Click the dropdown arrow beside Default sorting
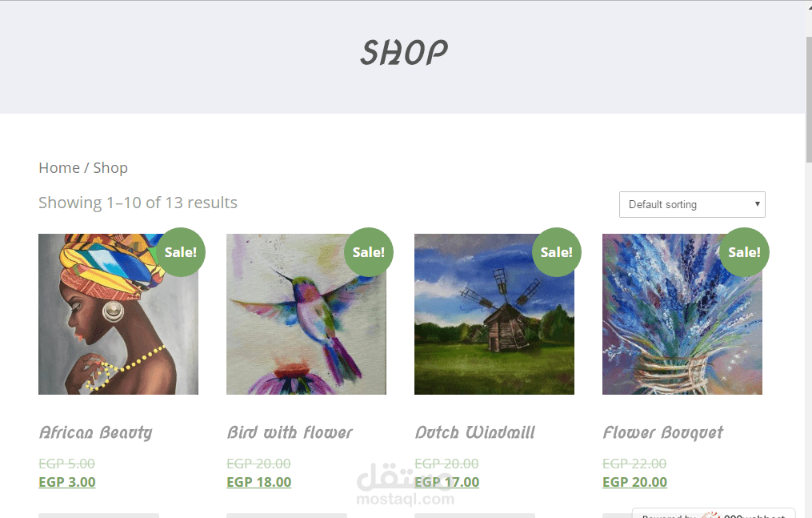Image resolution: width=812 pixels, height=518 pixels. [x=757, y=204]
